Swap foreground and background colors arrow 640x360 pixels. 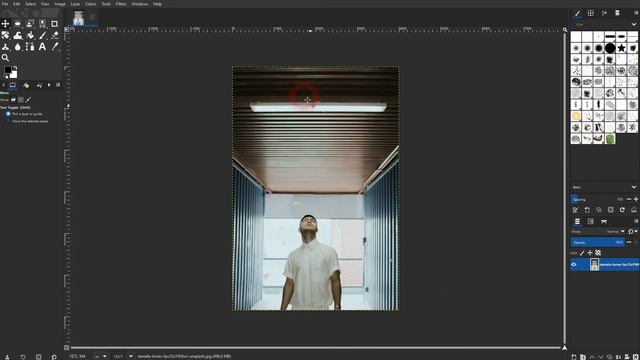coord(15,68)
